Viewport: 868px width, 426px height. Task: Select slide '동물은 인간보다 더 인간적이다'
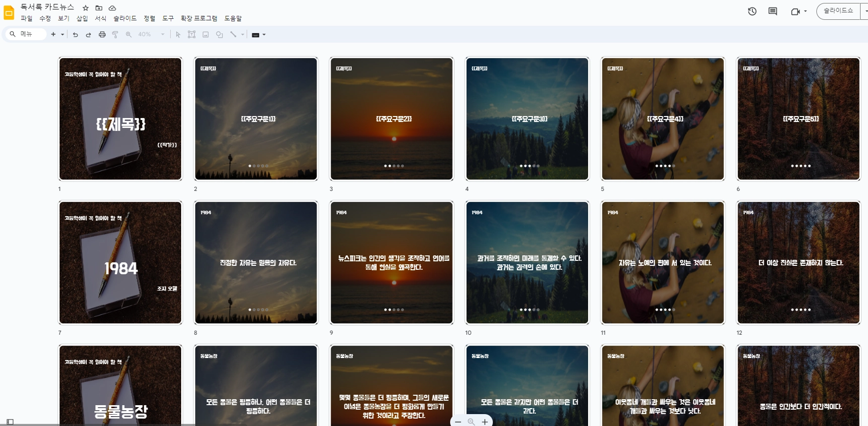pyautogui.click(x=799, y=385)
